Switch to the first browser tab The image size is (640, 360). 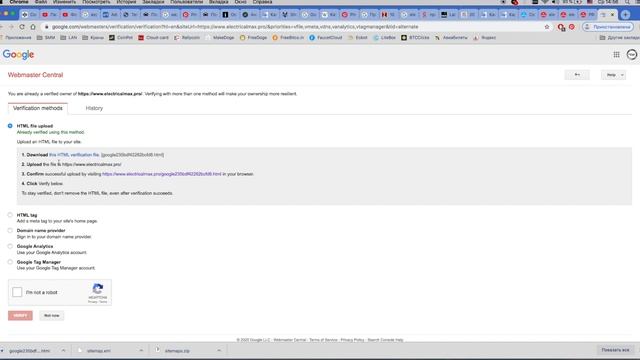tap(29, 15)
